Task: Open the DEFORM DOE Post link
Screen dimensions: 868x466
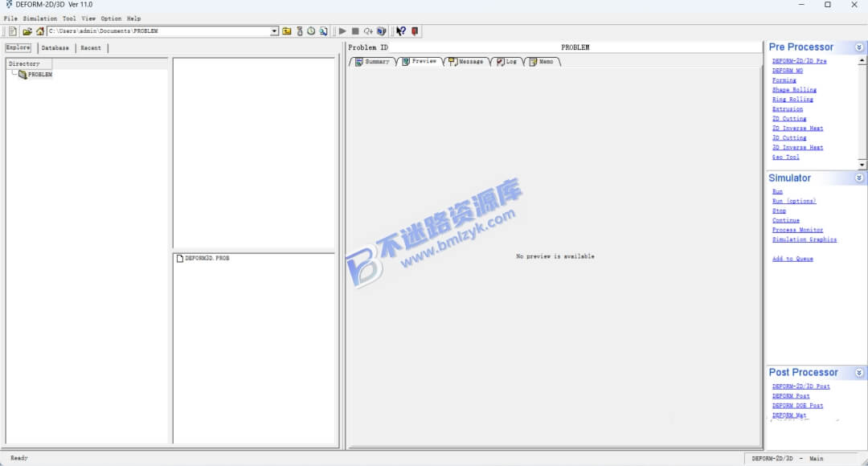Action: 798,406
